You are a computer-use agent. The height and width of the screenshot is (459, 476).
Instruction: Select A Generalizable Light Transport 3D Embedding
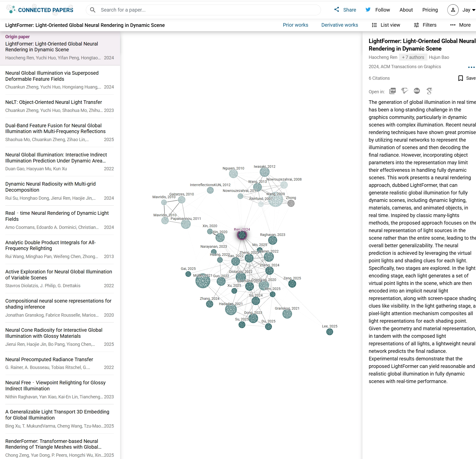pos(59,419)
